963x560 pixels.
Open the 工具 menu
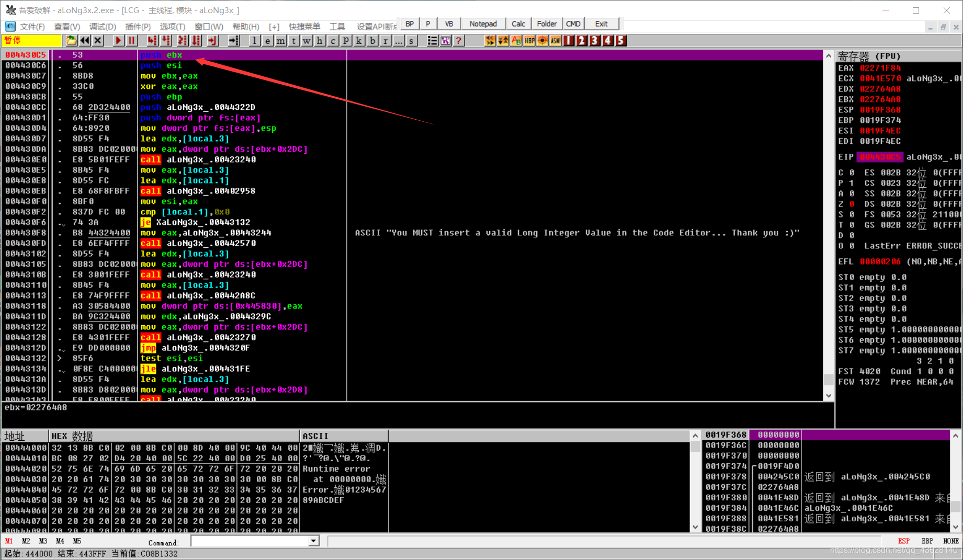click(337, 26)
